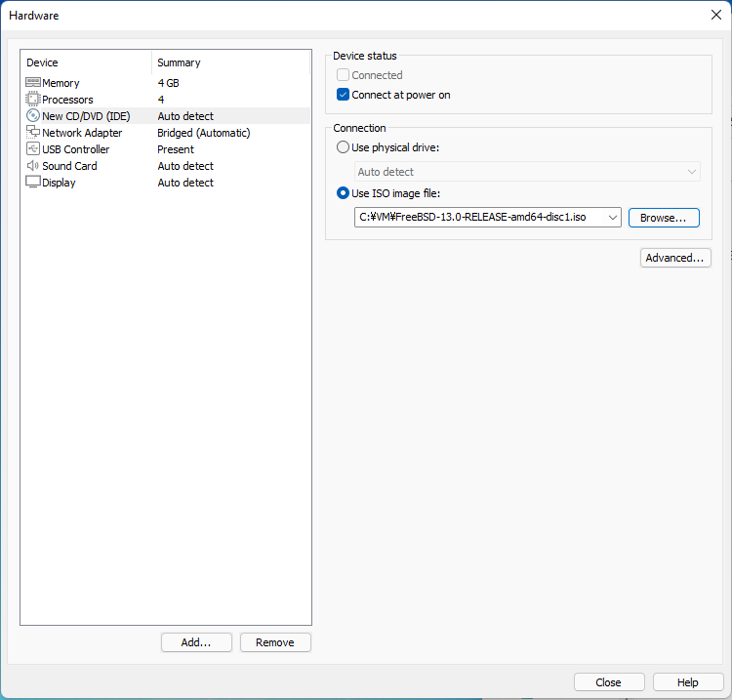Select the Display row label
Image resolution: width=732 pixels, height=700 pixels.
pyautogui.click(x=59, y=183)
